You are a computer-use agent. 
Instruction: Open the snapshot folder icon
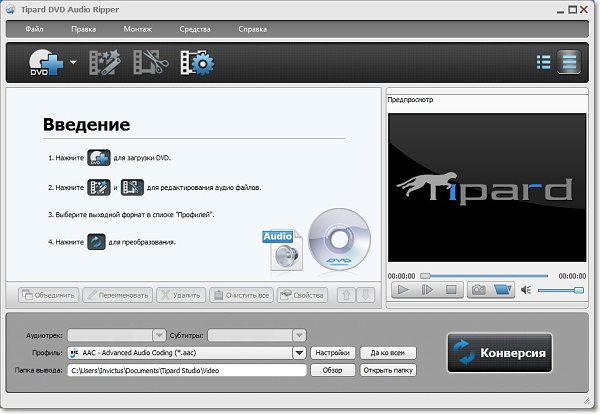point(502,290)
